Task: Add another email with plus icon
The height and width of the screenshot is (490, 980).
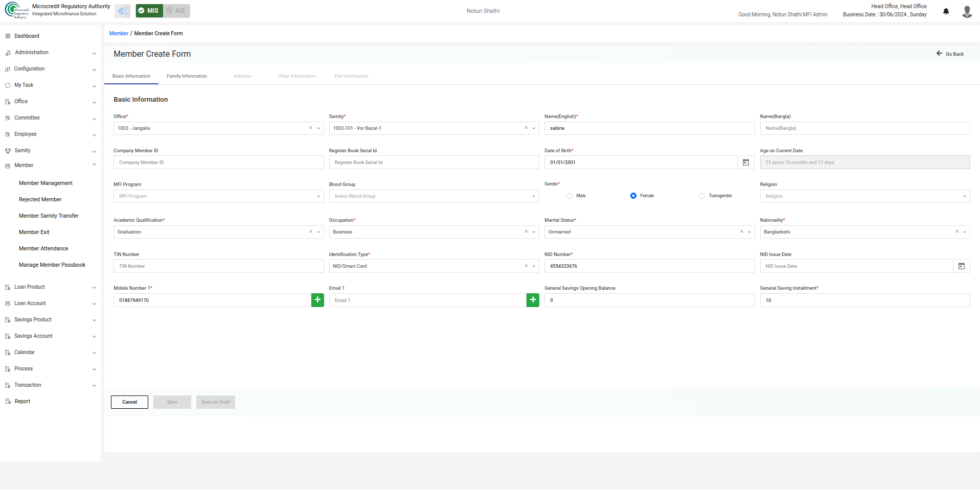Action: [533, 300]
